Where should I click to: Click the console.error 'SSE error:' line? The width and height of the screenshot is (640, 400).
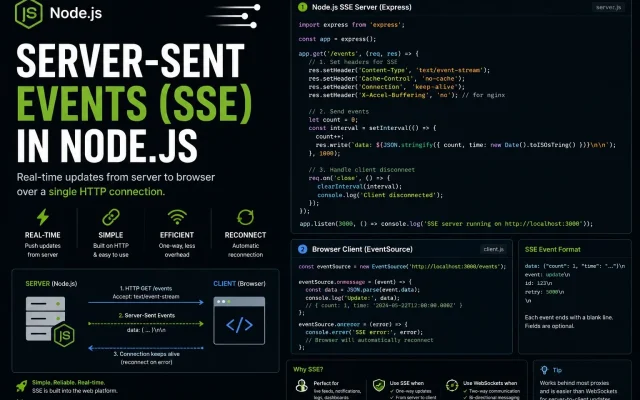click(x=364, y=332)
